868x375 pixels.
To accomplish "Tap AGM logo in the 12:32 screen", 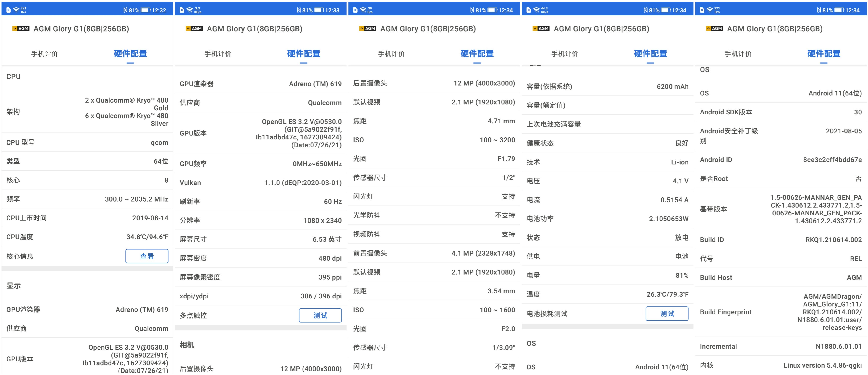I will point(21,29).
